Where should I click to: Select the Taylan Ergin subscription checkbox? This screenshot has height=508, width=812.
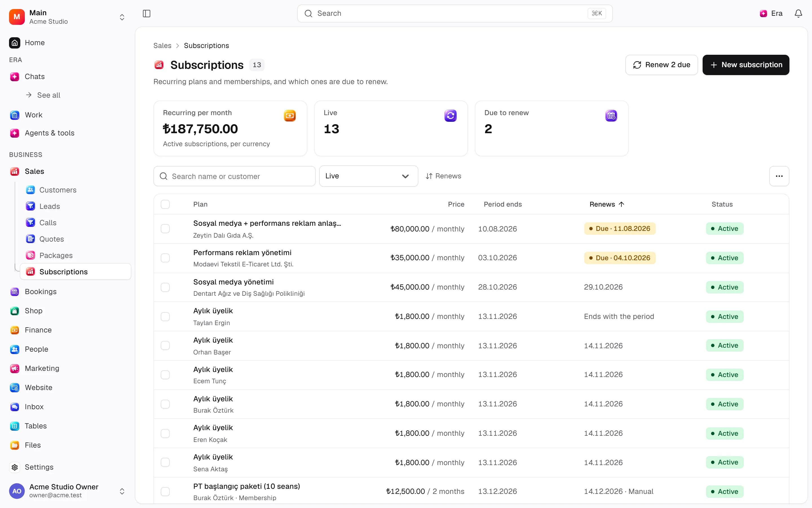tap(165, 316)
